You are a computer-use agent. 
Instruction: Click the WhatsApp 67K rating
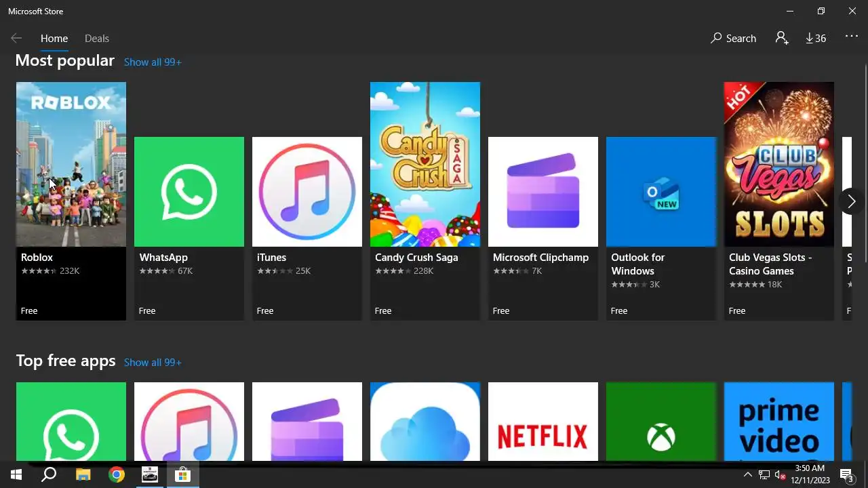tap(166, 271)
